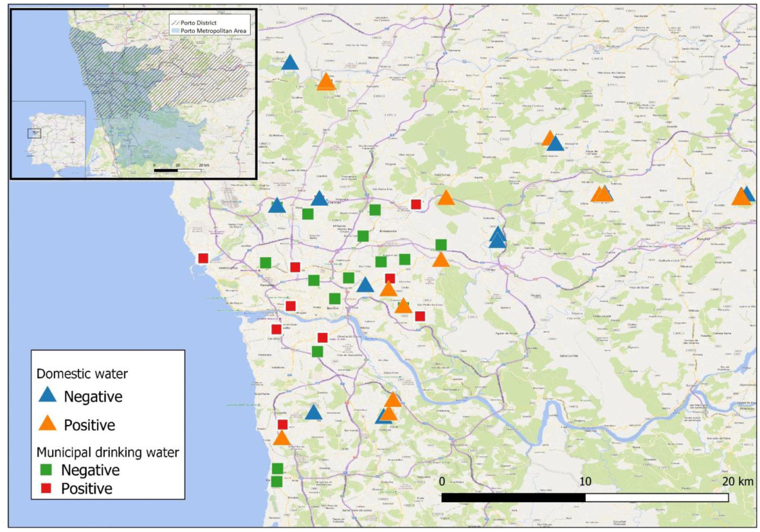Click the red Positive square in the legend
The width and height of the screenshot is (760, 532).
click(47, 488)
